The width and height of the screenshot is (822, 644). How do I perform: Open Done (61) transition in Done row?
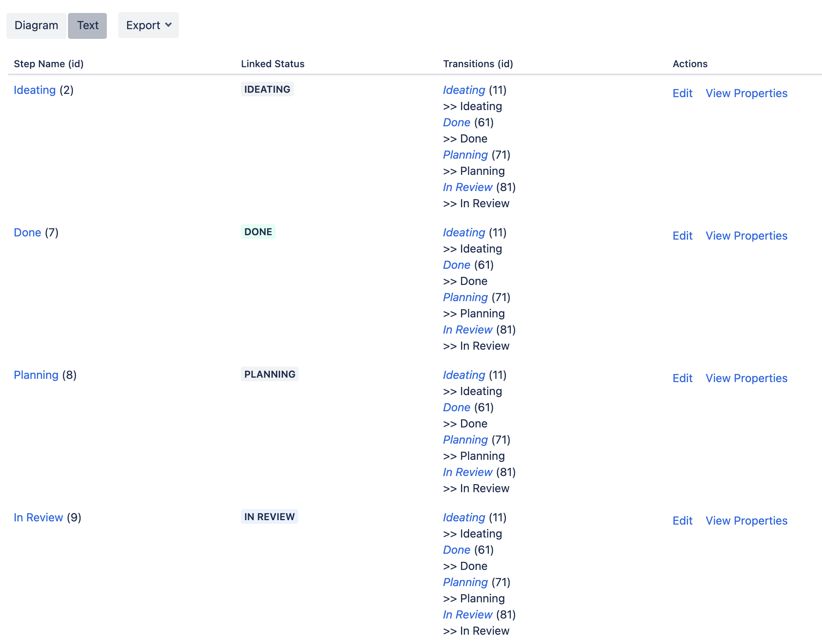(457, 265)
